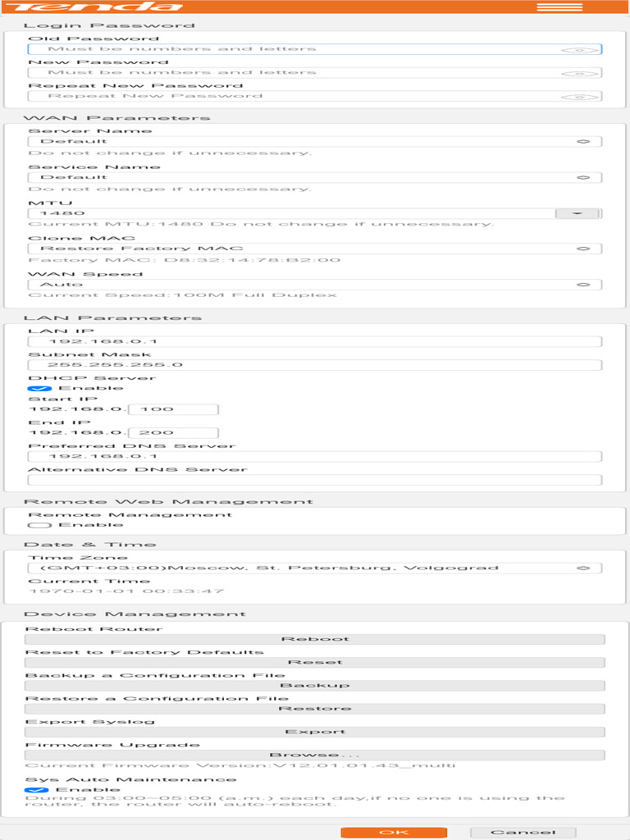Show the Old Password using eye icon

pyautogui.click(x=578, y=50)
